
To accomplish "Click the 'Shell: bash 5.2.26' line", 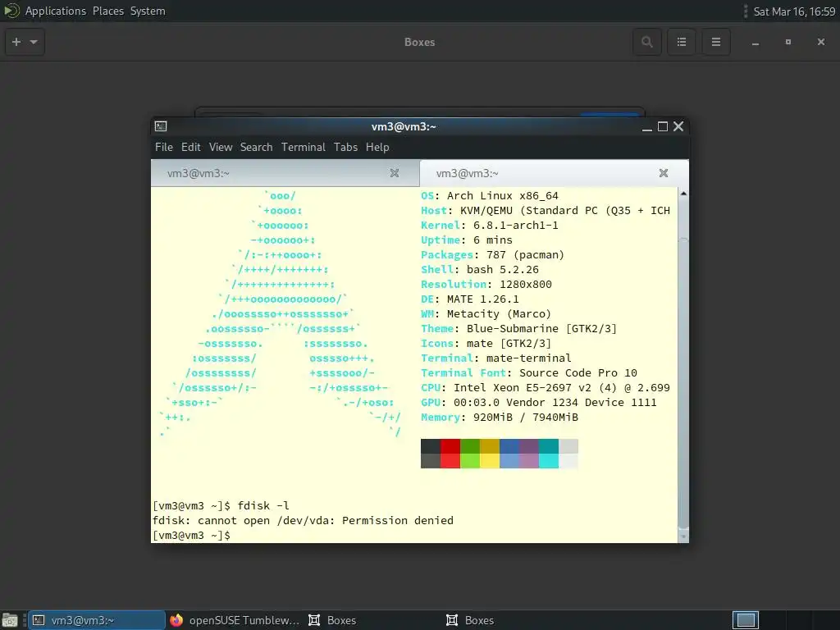I will click(480, 269).
